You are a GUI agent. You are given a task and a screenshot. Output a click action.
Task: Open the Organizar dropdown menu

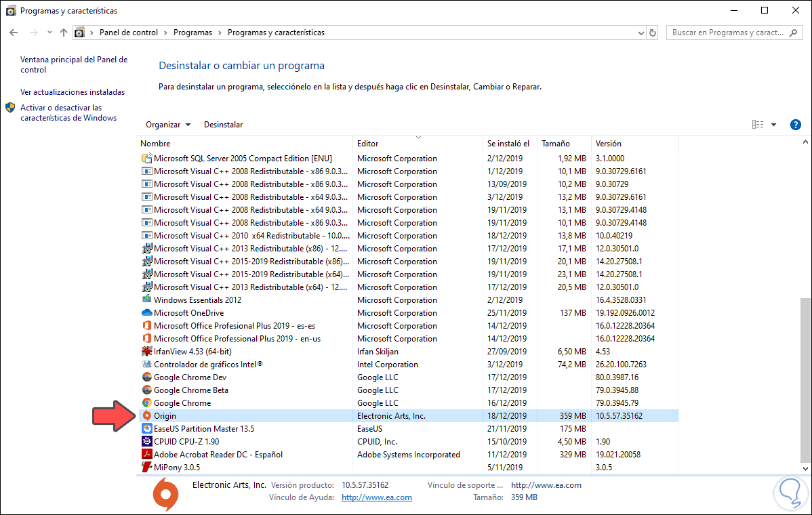tap(168, 125)
